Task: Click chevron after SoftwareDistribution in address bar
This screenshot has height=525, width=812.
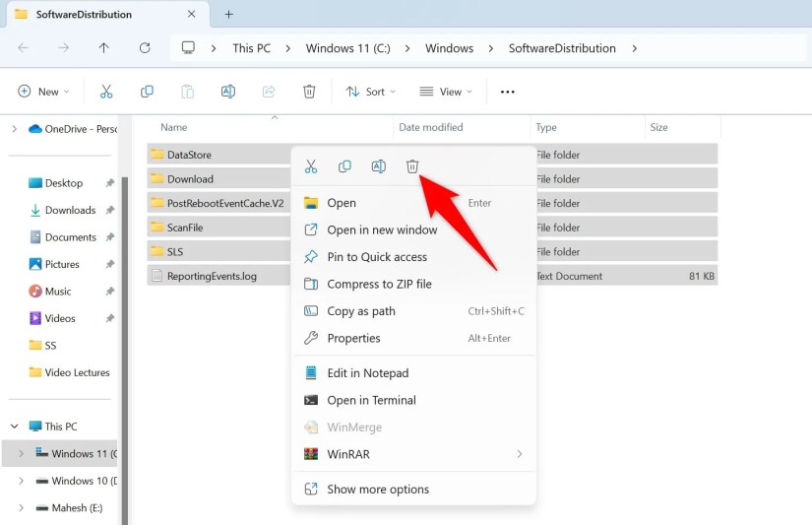Action: click(635, 48)
